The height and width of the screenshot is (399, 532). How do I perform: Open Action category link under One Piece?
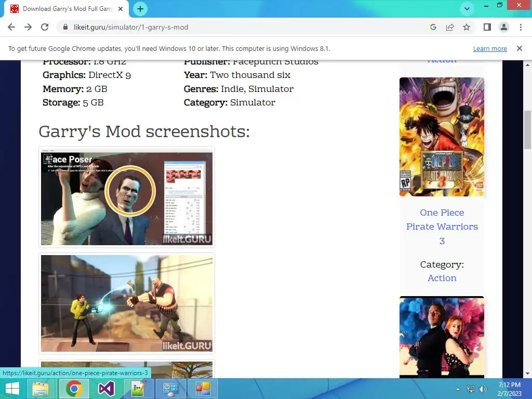(x=442, y=278)
